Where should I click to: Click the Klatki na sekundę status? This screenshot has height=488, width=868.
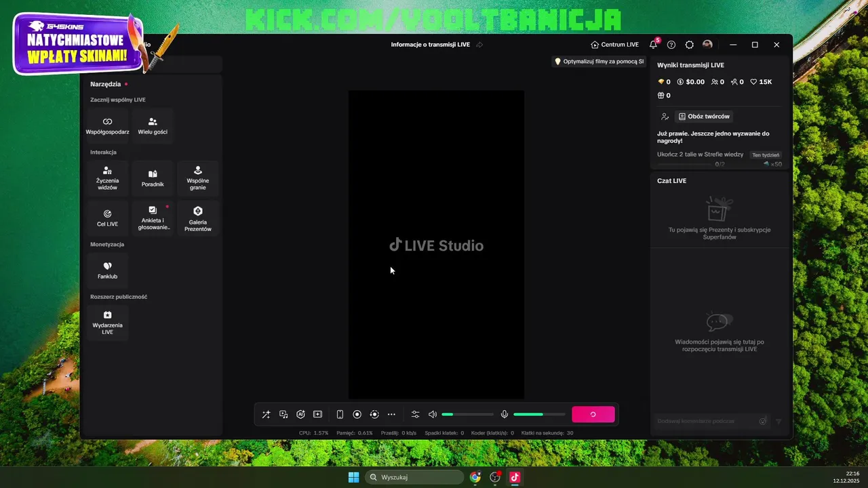547,432
